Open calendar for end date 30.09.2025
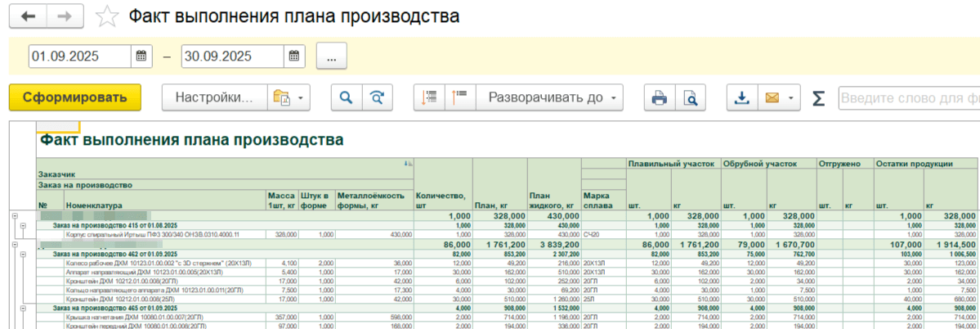 point(294,56)
